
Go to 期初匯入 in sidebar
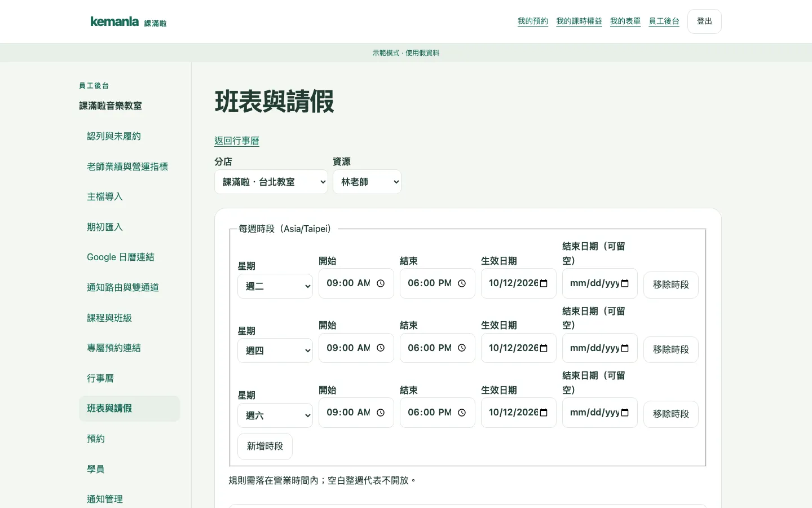pos(129,227)
